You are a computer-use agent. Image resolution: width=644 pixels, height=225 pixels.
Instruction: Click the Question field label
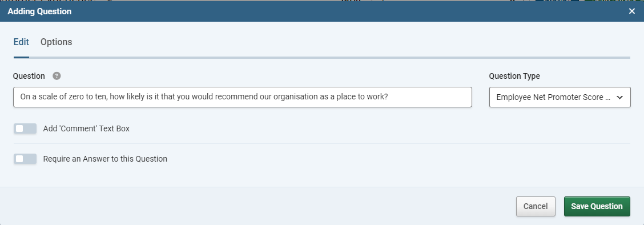29,76
